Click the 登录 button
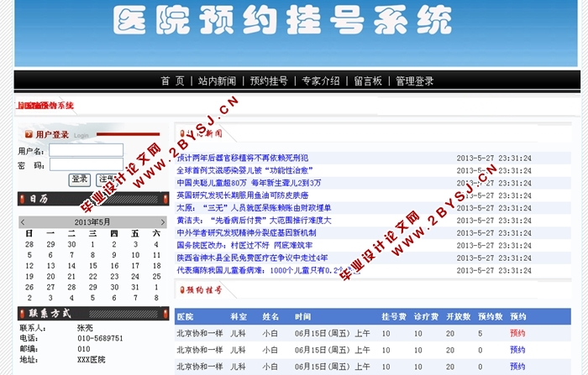588x375 pixels. 80,180
